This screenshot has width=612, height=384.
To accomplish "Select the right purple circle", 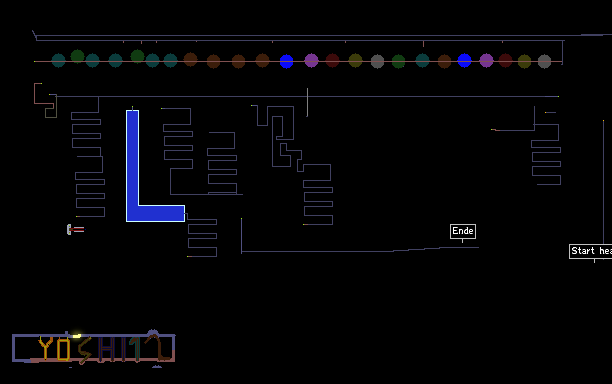I will (486, 60).
